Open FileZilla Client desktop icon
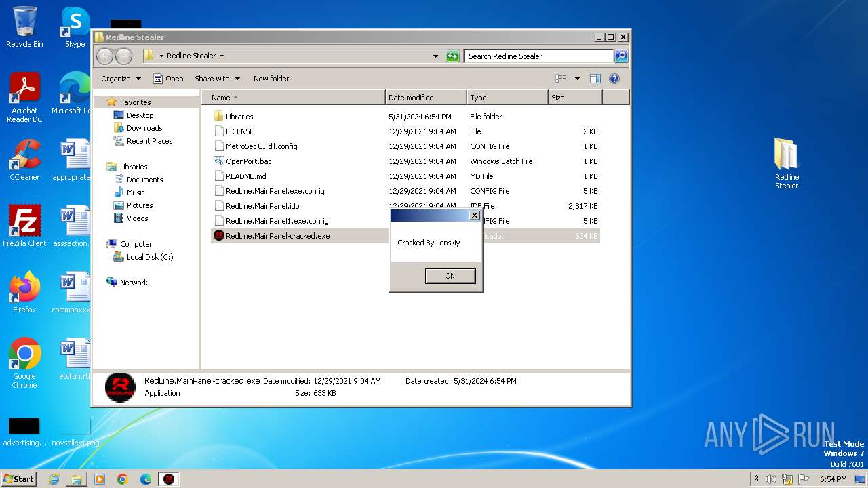This screenshot has width=868, height=488. (24, 226)
